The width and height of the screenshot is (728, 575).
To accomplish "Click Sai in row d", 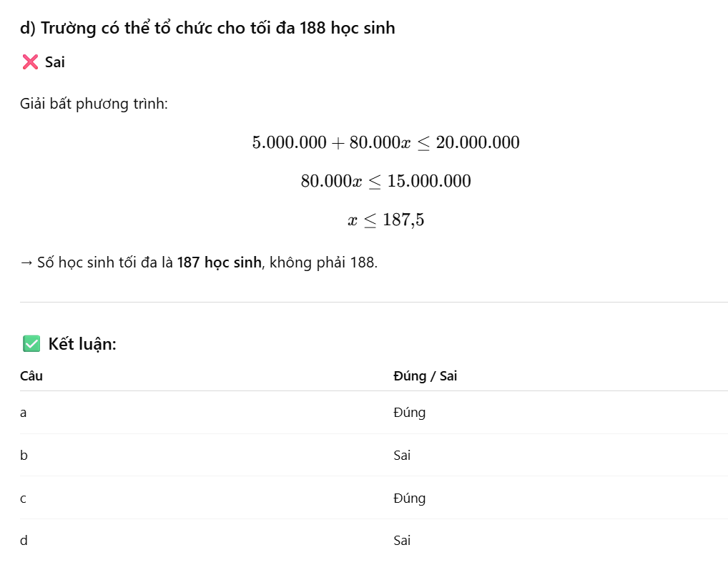I will pos(402,541).
